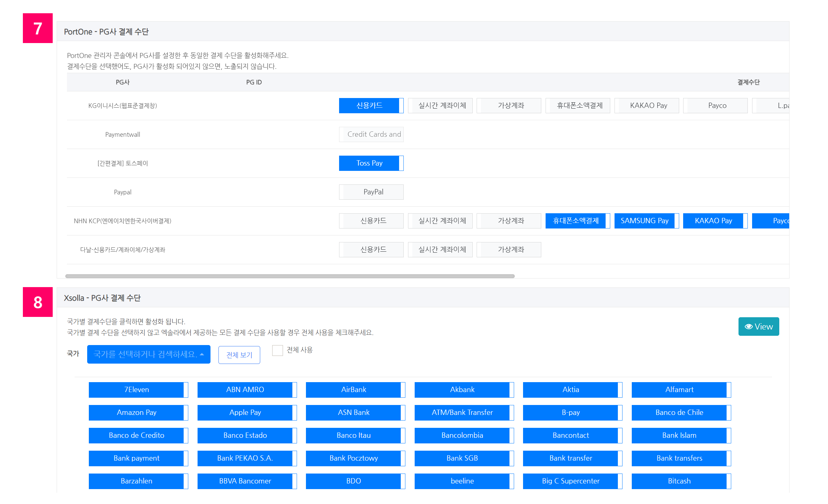The image size is (828, 504).
Task: Enable KG이니시스 실시간 계좌이체 option
Action: click(440, 105)
